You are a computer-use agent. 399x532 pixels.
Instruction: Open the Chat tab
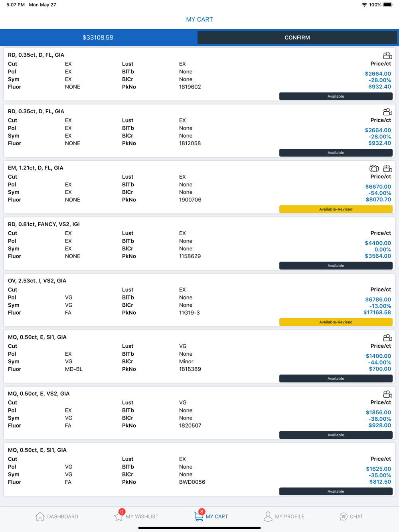click(x=351, y=516)
